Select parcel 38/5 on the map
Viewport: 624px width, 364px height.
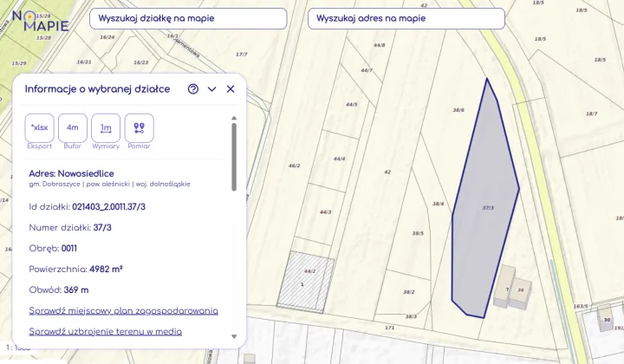(418, 233)
